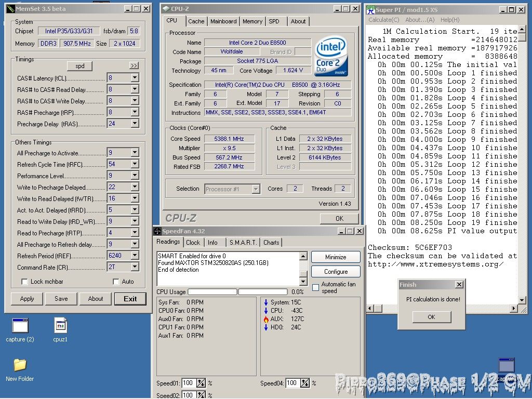Click the CPU temperature down-arrow icon
This screenshot has height=399, width=532.
pos(266,311)
